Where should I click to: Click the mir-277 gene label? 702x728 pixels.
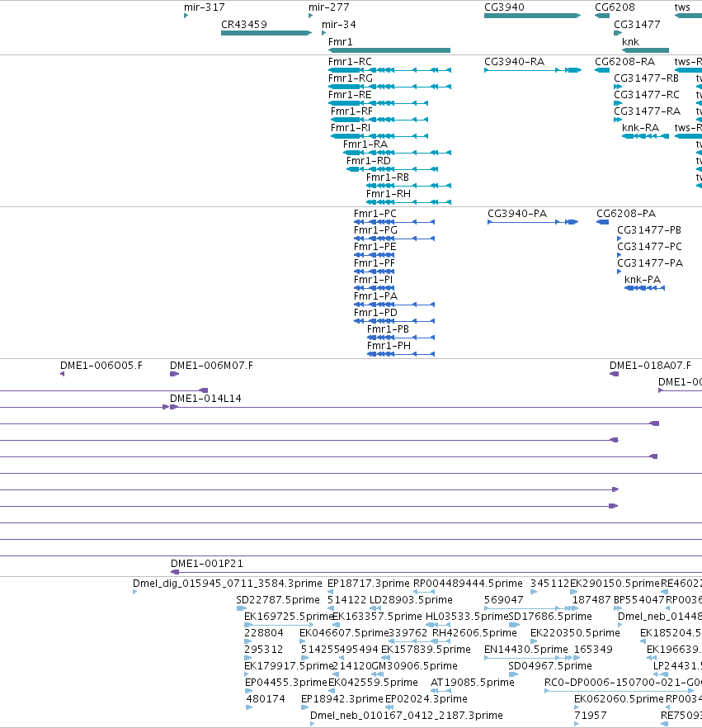coord(328,7)
